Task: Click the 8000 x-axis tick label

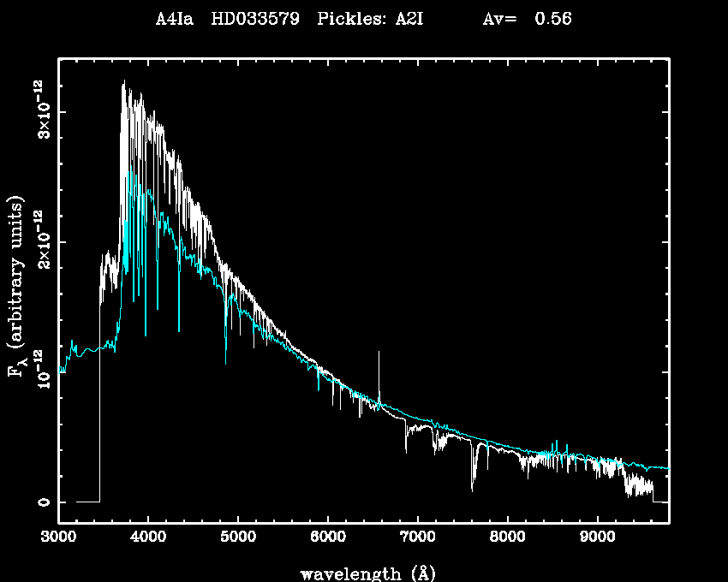Action: (x=508, y=537)
